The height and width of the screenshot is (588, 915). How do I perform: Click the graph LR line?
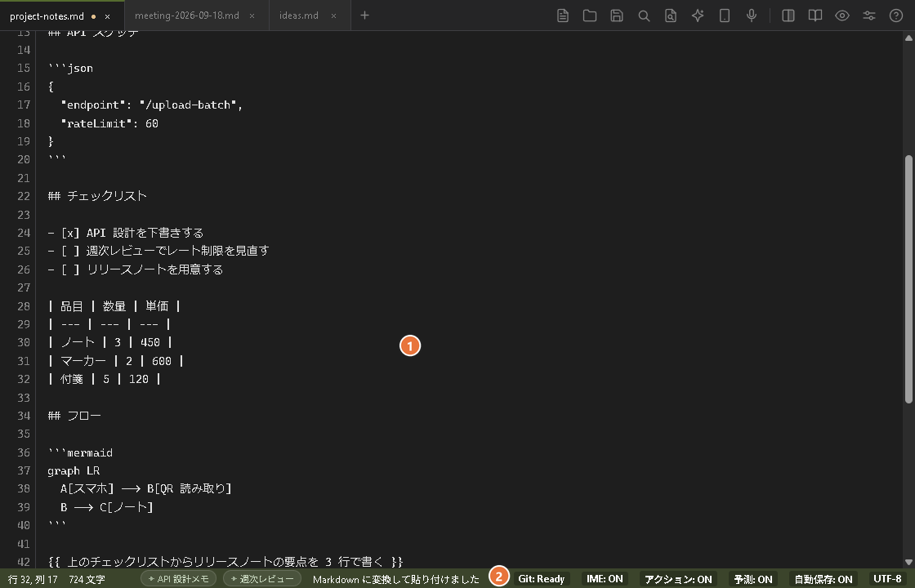click(x=74, y=470)
